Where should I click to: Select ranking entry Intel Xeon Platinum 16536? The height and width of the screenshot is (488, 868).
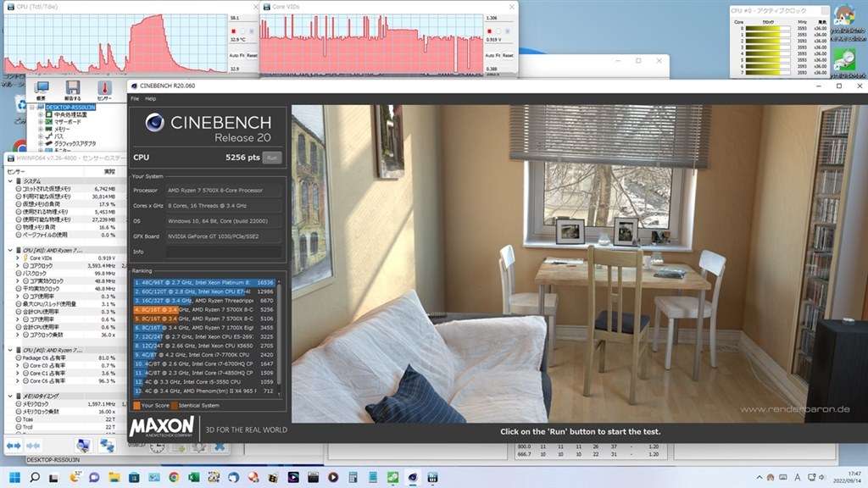click(204, 282)
